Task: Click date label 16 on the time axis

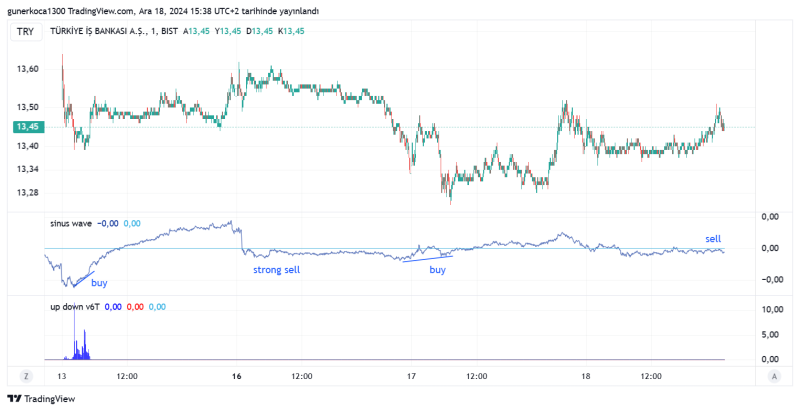Action: click(237, 376)
